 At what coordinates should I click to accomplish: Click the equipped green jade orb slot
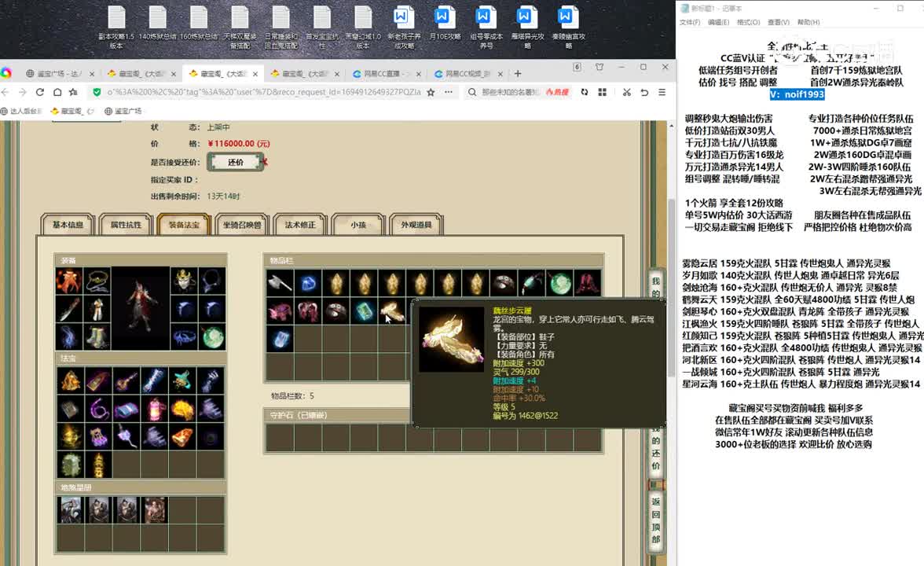pyautogui.click(x=212, y=336)
